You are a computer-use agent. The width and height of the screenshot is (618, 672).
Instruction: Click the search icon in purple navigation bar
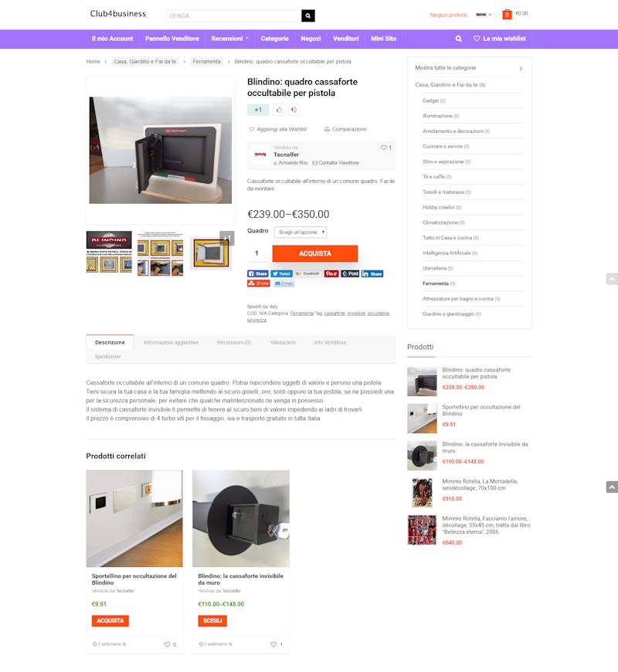[x=458, y=39]
